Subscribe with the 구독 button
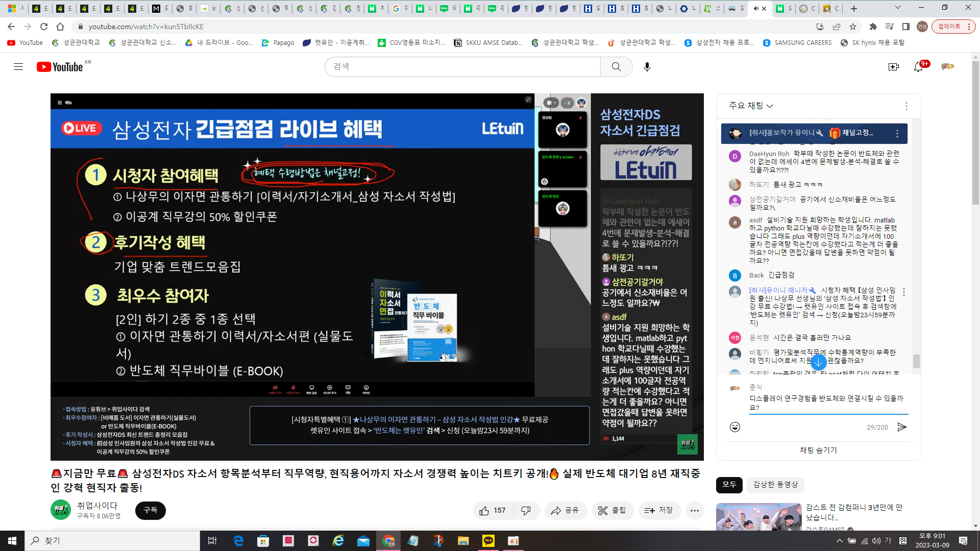Viewport: 980px width, 551px height. 150,510
